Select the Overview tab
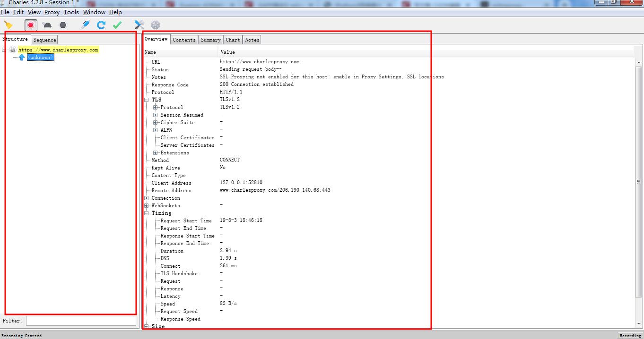Viewport: 644px width, 339px height. pos(156,39)
